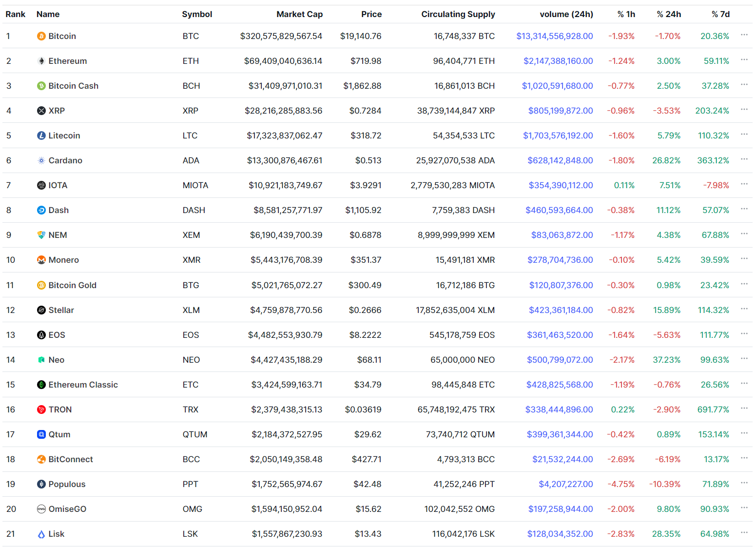Sort table by Price column header

point(371,14)
